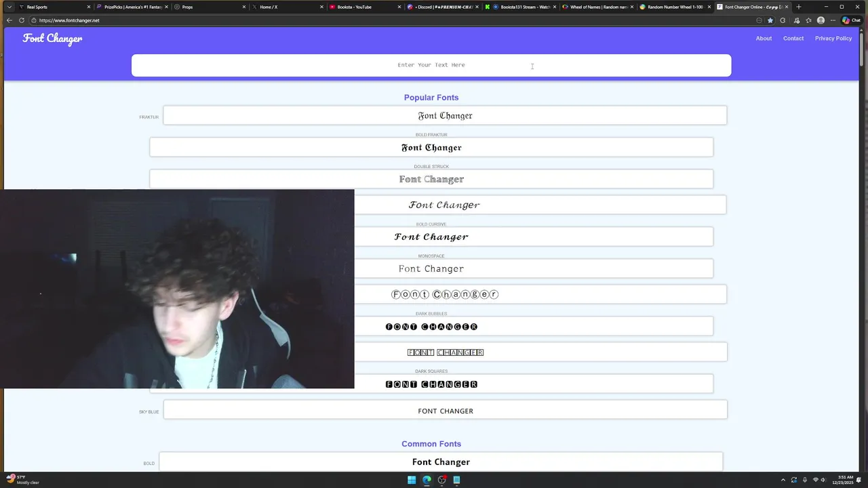
Task: Switch to the Real Sports tab
Action: [x=54, y=7]
